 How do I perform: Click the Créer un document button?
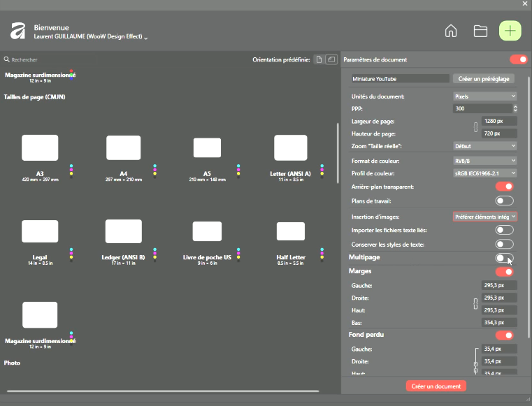click(436, 386)
